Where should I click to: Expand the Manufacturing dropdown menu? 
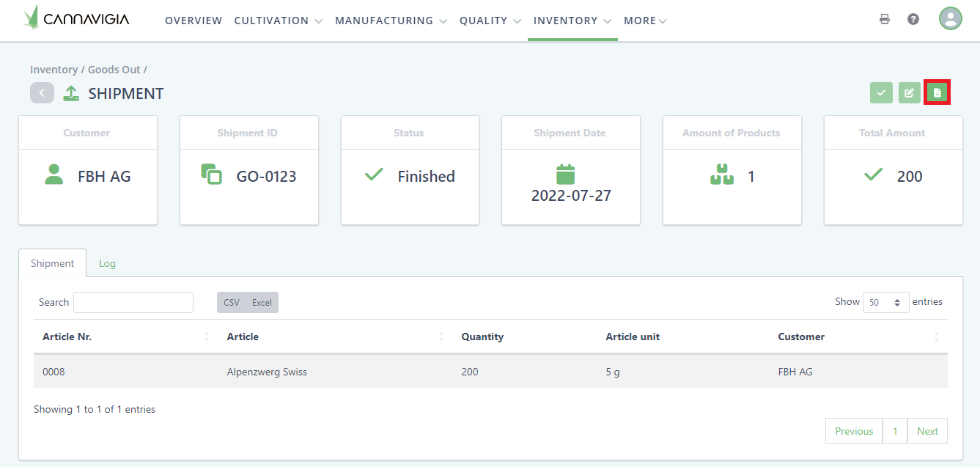[391, 21]
